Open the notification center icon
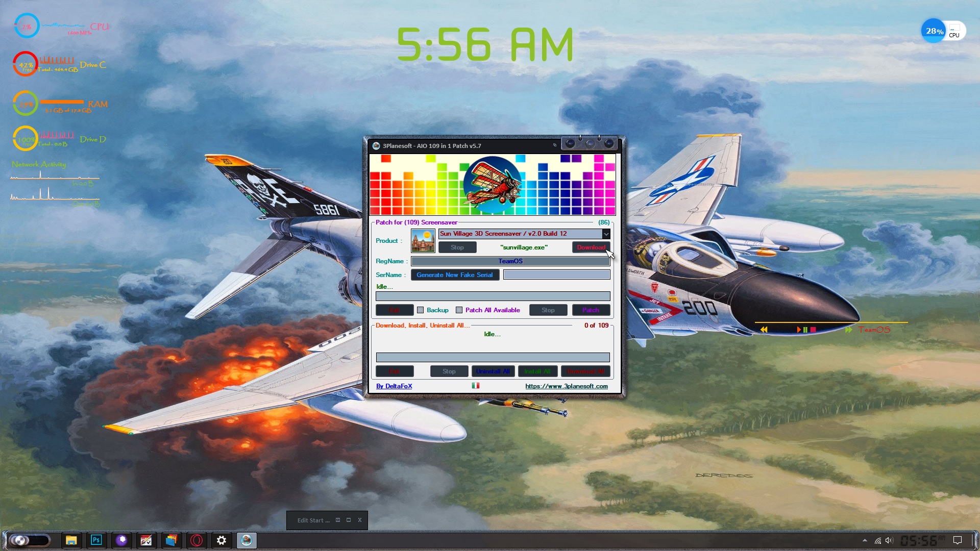The height and width of the screenshot is (551, 980). (x=958, y=540)
